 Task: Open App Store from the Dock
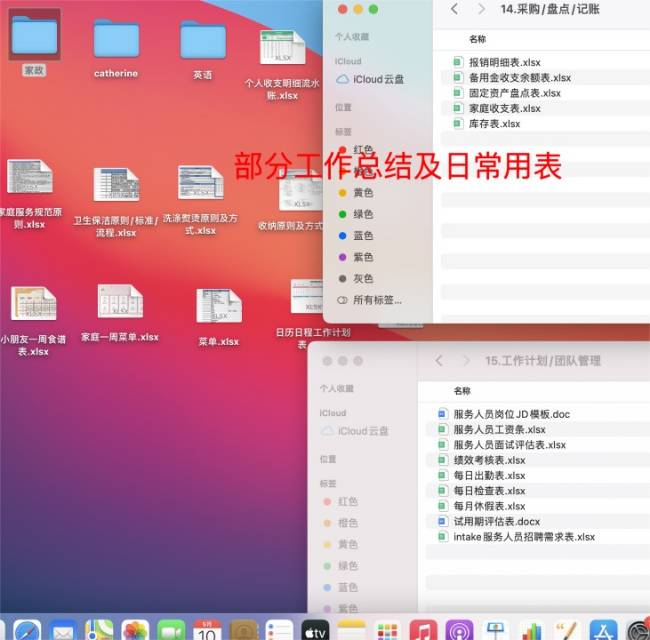604,630
